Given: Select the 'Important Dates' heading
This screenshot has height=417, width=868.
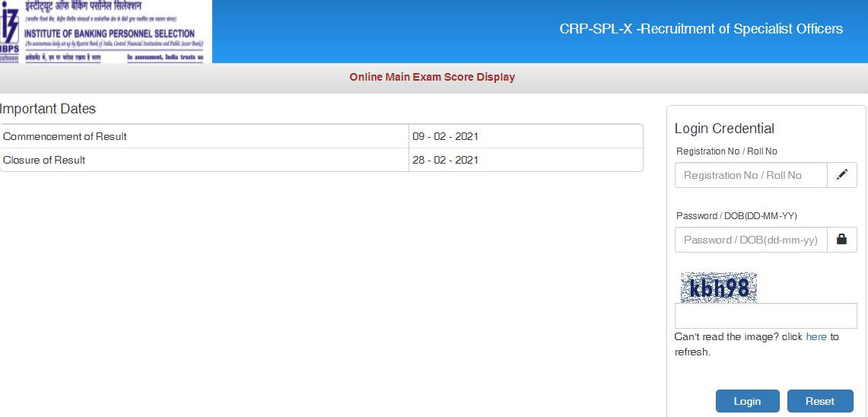Looking at the screenshot, I should pyautogui.click(x=48, y=109).
